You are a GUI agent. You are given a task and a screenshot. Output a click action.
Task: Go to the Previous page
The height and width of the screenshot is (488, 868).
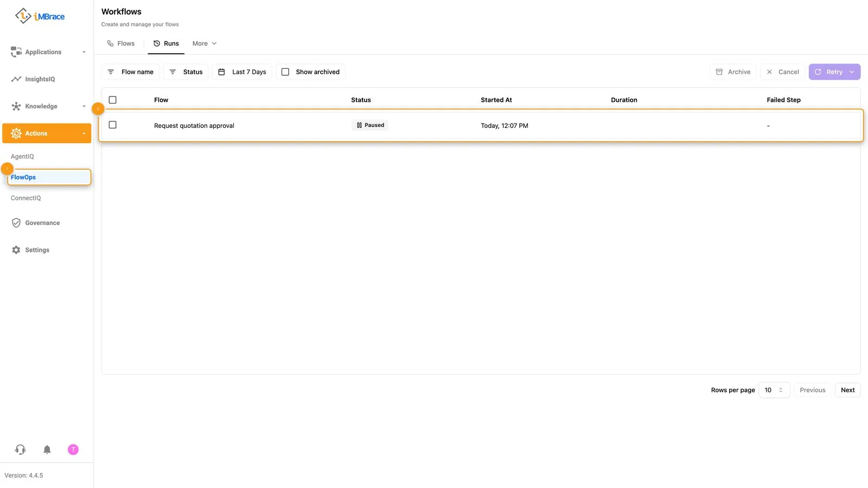pyautogui.click(x=812, y=390)
